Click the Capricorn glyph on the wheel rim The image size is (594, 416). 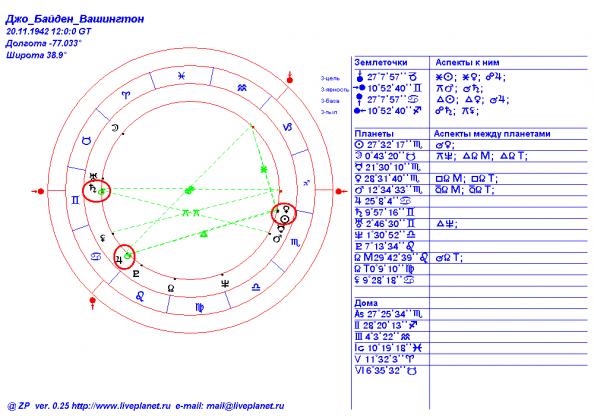[x=288, y=127]
